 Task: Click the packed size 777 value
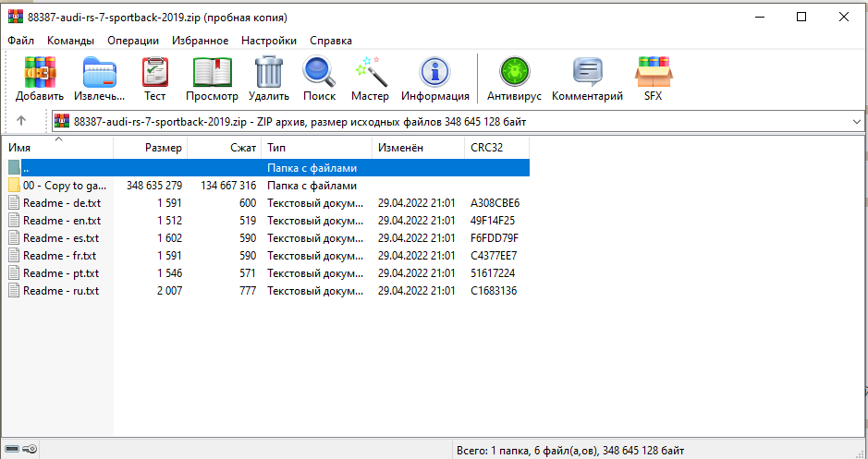(x=248, y=290)
